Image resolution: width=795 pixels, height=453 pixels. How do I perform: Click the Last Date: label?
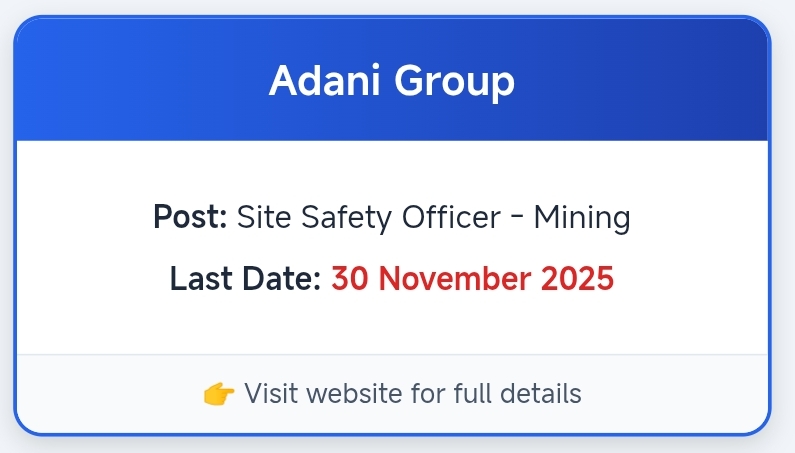[x=245, y=278]
